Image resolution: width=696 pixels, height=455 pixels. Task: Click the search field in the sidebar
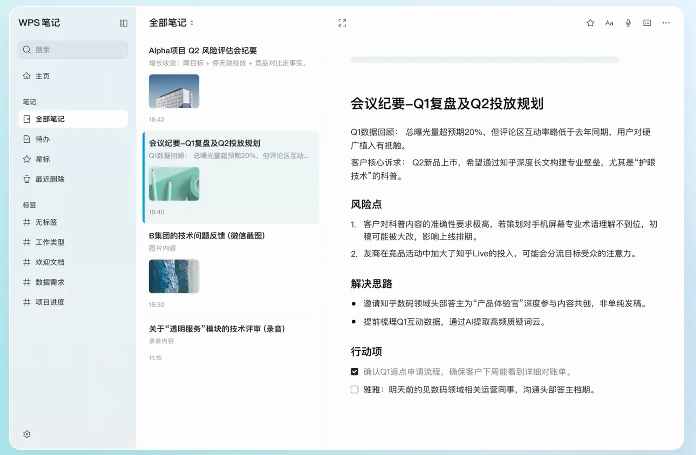pyautogui.click(x=73, y=50)
